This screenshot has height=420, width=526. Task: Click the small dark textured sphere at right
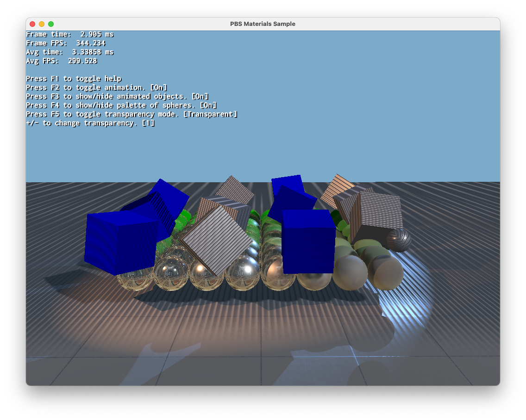click(x=399, y=240)
